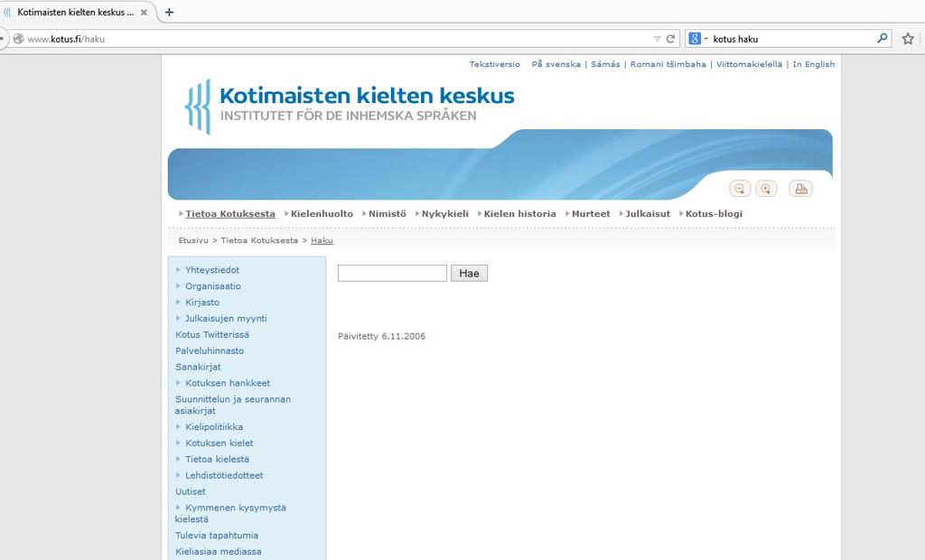
Task: Open Viittomakielellä version
Action: coord(749,64)
